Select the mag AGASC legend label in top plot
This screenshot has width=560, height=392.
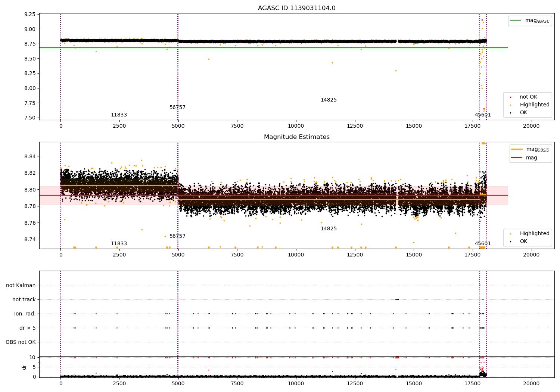[x=537, y=21]
